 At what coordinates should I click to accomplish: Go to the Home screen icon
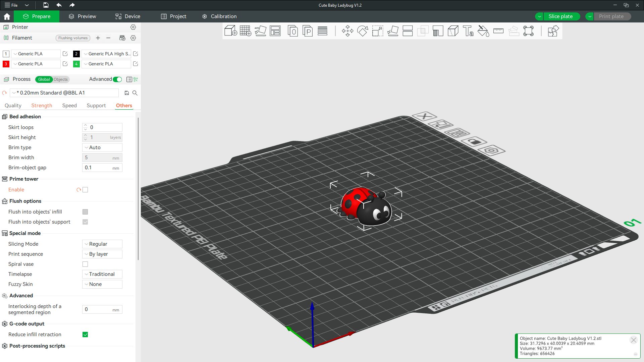[x=7, y=16]
